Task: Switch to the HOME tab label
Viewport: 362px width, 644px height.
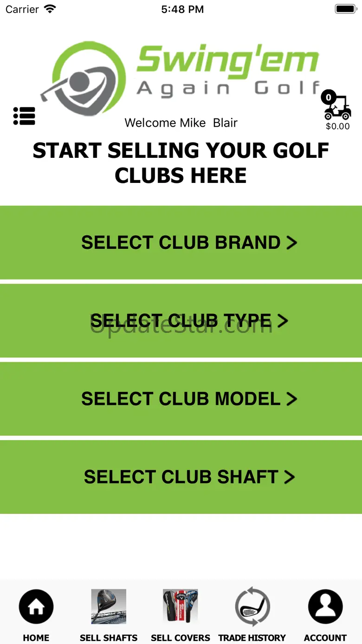Action: coord(36,637)
